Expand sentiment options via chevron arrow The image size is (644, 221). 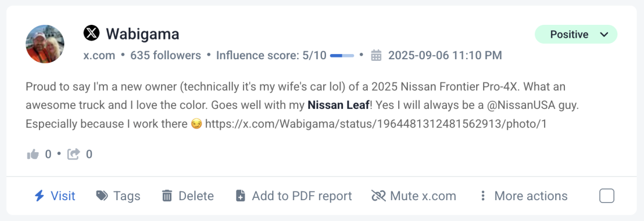[x=604, y=35]
